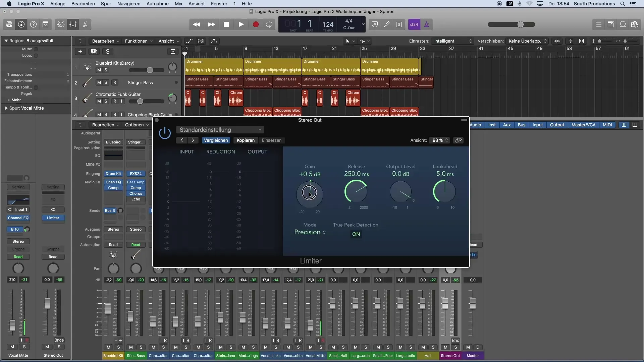Open Smart Controls button
Viewport: 644px width, 362px height.
coord(61,24)
